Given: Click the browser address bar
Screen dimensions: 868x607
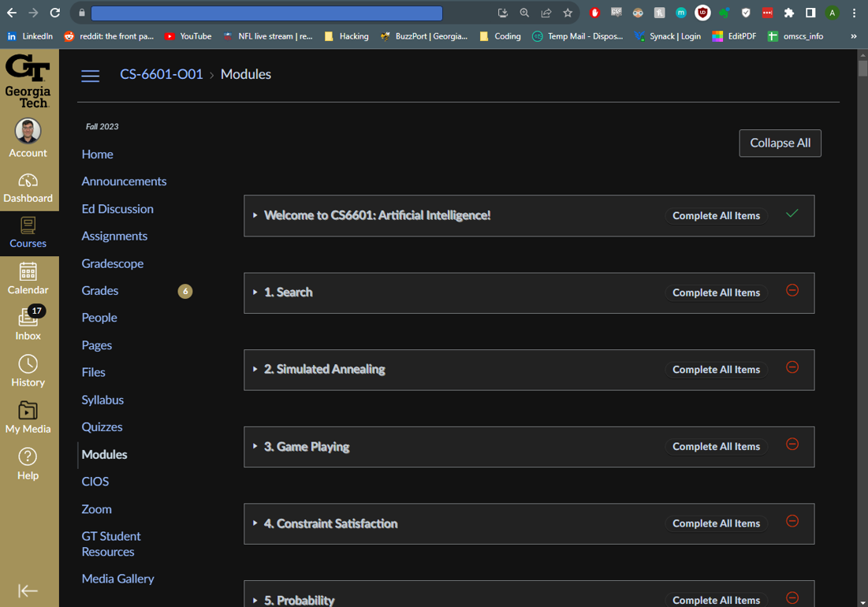Looking at the screenshot, I should click(x=266, y=13).
